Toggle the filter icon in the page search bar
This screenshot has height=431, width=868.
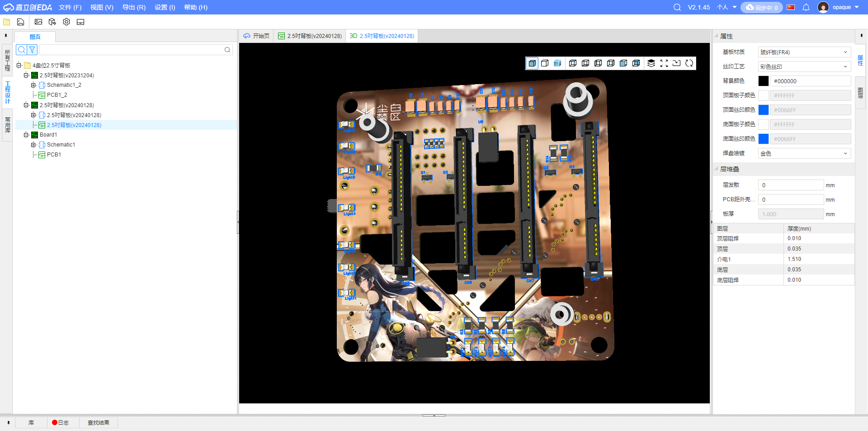pos(32,50)
